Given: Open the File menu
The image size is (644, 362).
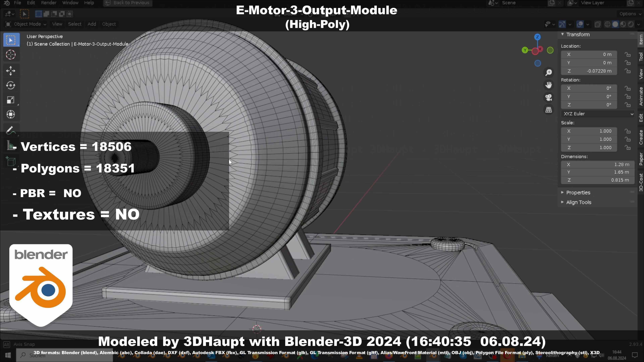Looking at the screenshot, I should click(x=17, y=3).
